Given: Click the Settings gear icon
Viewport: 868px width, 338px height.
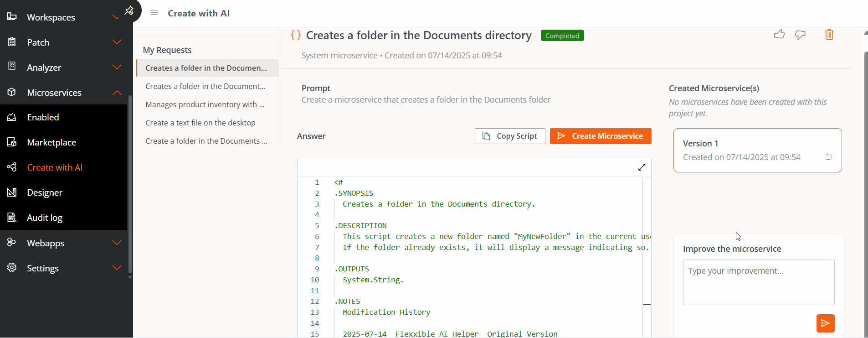Looking at the screenshot, I should click(x=12, y=268).
